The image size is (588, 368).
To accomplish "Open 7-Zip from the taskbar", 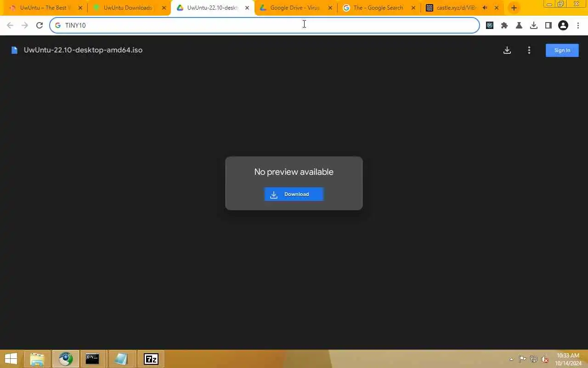I will (x=151, y=359).
